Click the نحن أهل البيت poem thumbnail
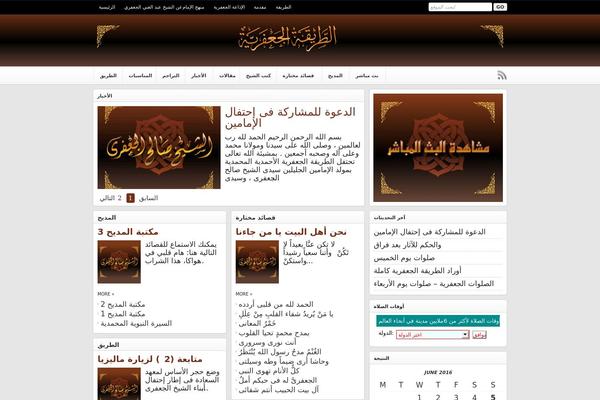 (x=257, y=262)
